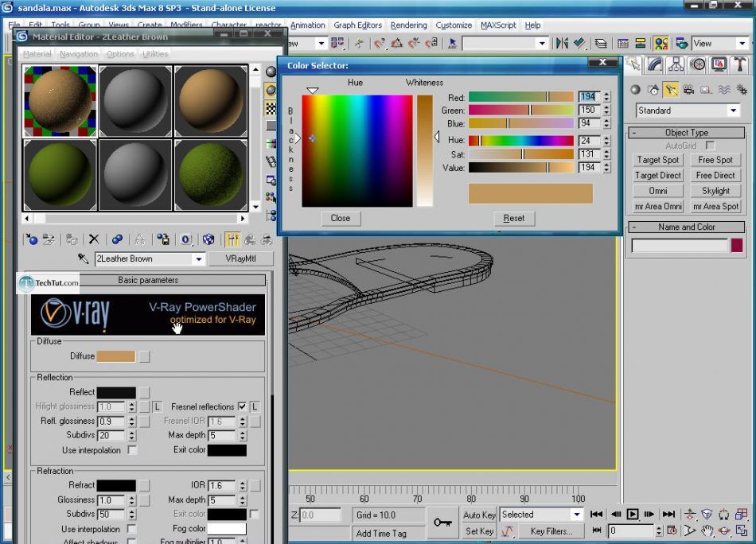Select Cameras category in Create panel

[688, 90]
